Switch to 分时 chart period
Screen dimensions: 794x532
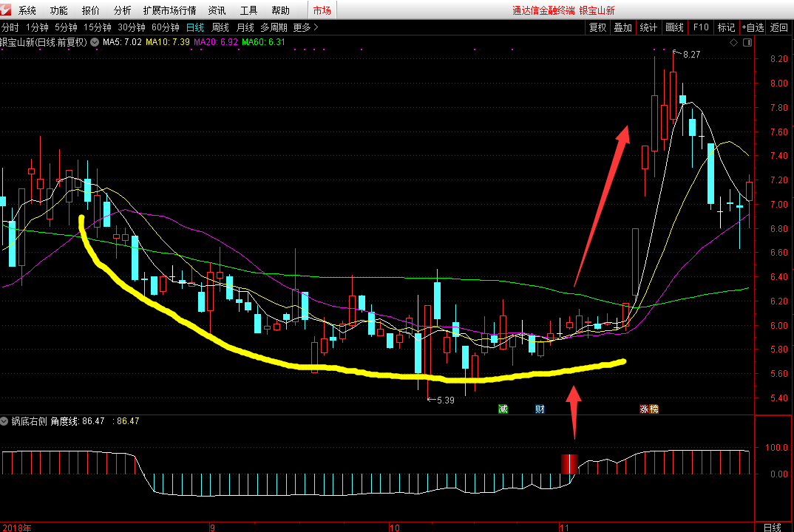pyautogui.click(x=10, y=27)
